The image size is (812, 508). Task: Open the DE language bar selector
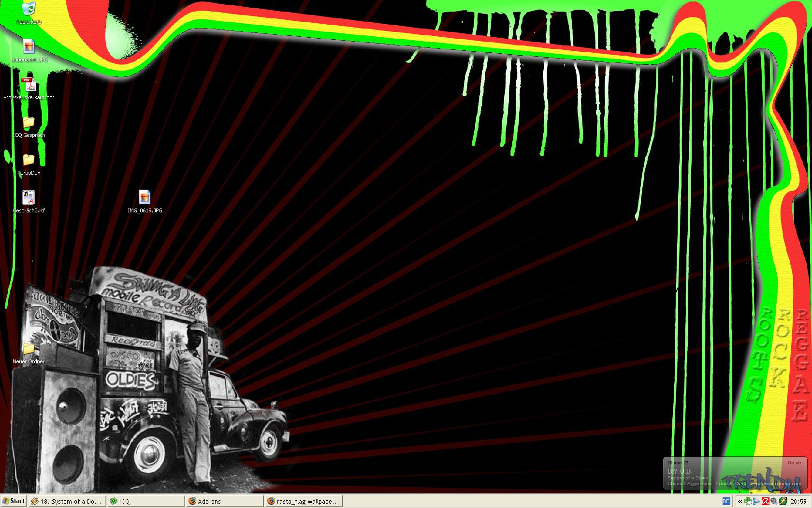point(726,501)
